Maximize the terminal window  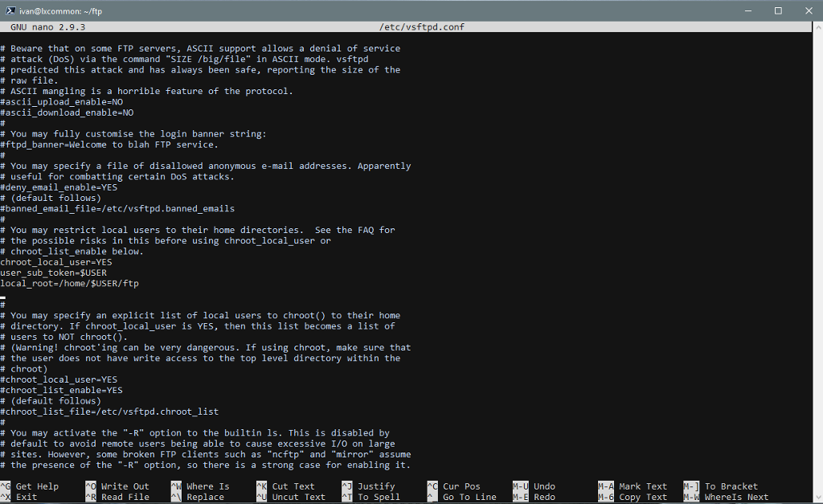778,10
